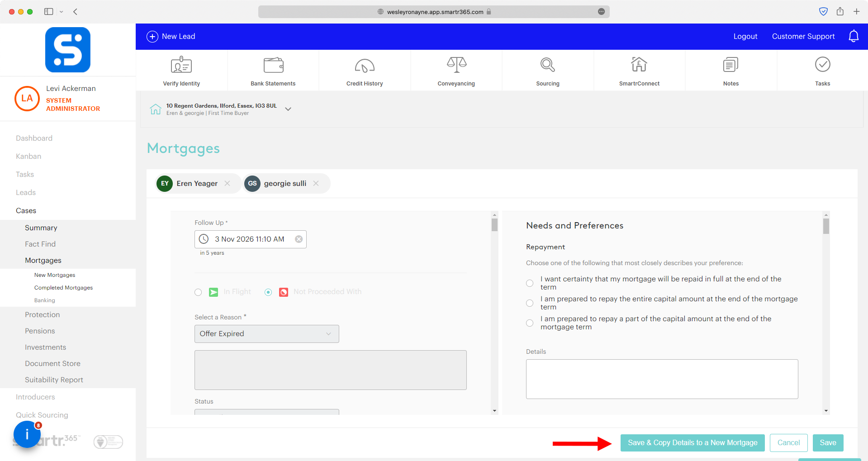868x461 pixels.
Task: Remove georgie sulli applicant chip
Action: click(316, 183)
